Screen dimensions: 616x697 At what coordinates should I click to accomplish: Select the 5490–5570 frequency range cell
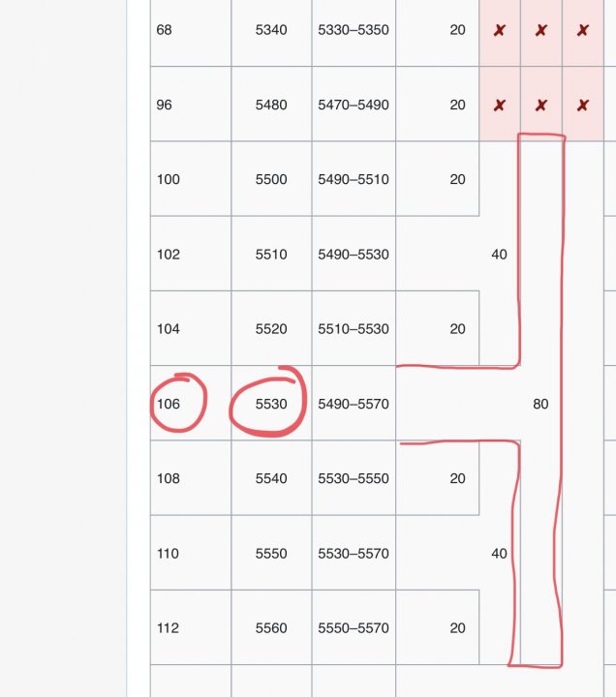353,404
